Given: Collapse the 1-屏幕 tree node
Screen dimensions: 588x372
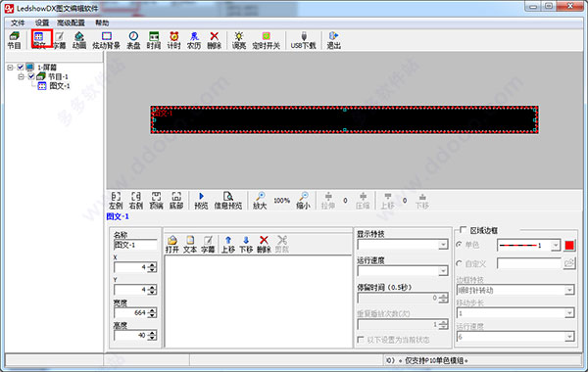Looking at the screenshot, I should pyautogui.click(x=11, y=68).
